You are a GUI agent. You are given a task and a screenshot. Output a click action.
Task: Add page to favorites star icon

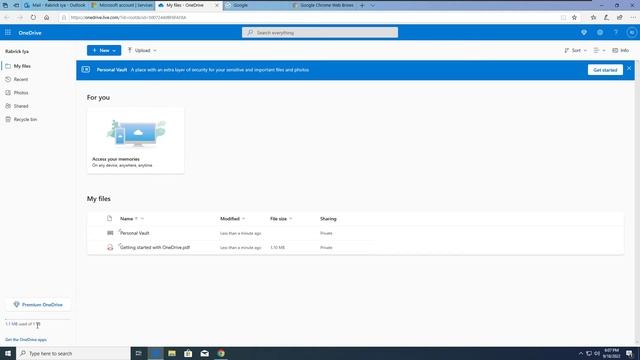coord(574,18)
